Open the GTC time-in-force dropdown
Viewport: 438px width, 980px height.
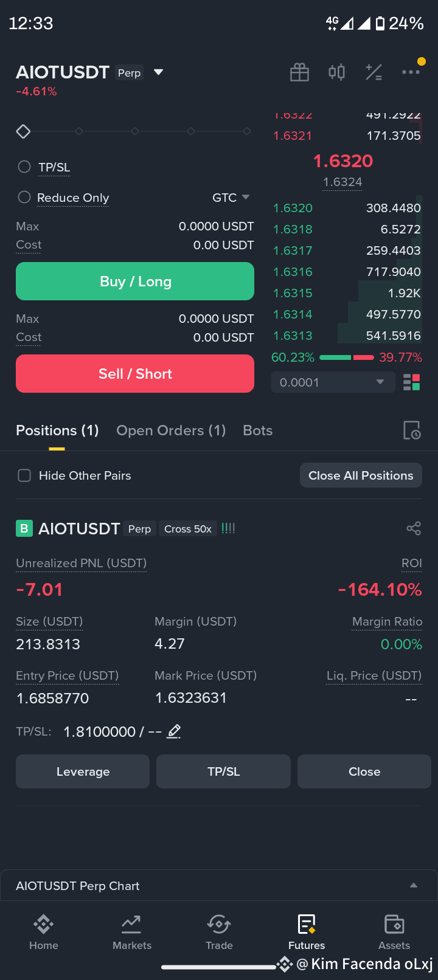pos(231,198)
